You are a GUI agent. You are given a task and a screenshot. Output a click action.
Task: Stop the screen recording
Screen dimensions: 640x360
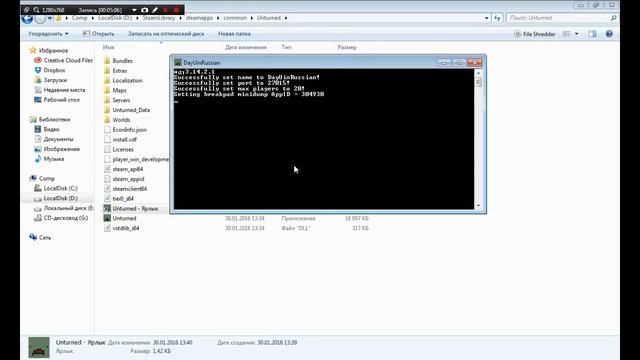point(176,10)
